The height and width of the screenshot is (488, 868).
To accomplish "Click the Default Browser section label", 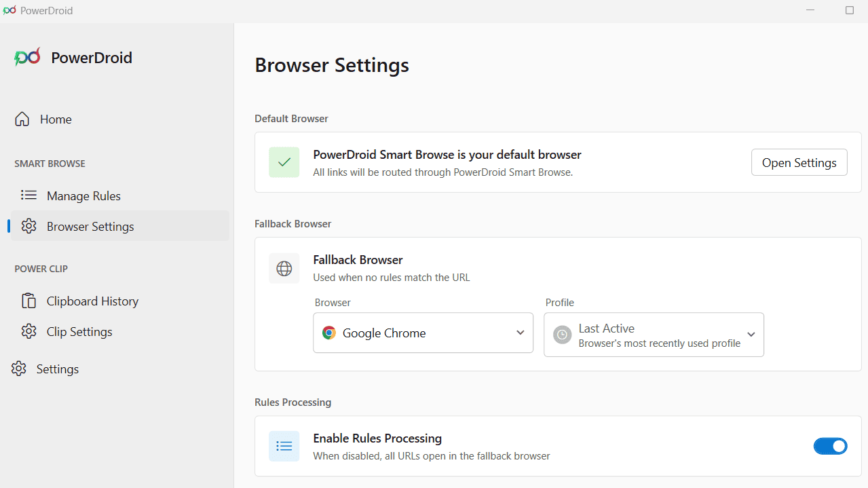I will point(291,119).
